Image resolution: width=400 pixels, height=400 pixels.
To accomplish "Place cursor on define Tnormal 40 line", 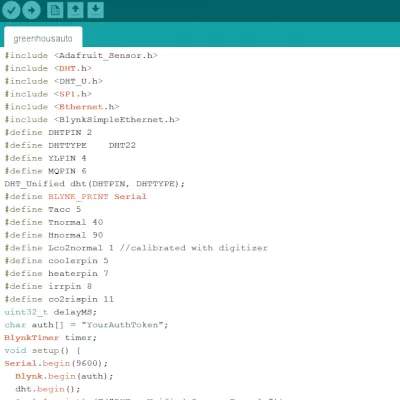I will 54,222.
